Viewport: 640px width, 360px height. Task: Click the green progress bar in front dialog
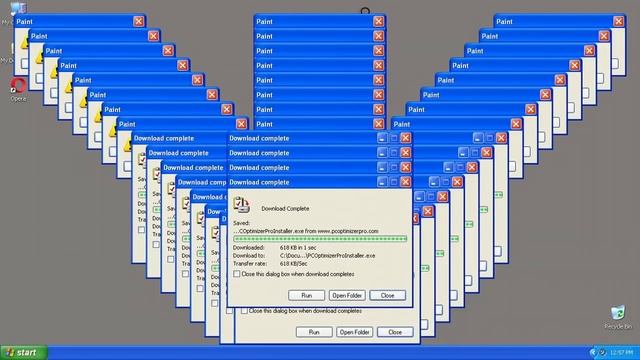[320, 238]
